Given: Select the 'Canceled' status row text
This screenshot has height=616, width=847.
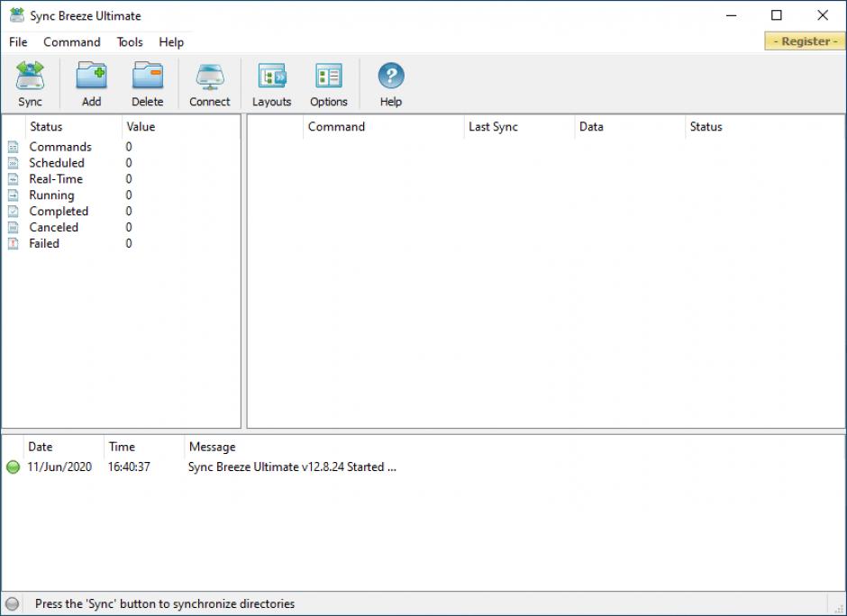Looking at the screenshot, I should click(53, 228).
